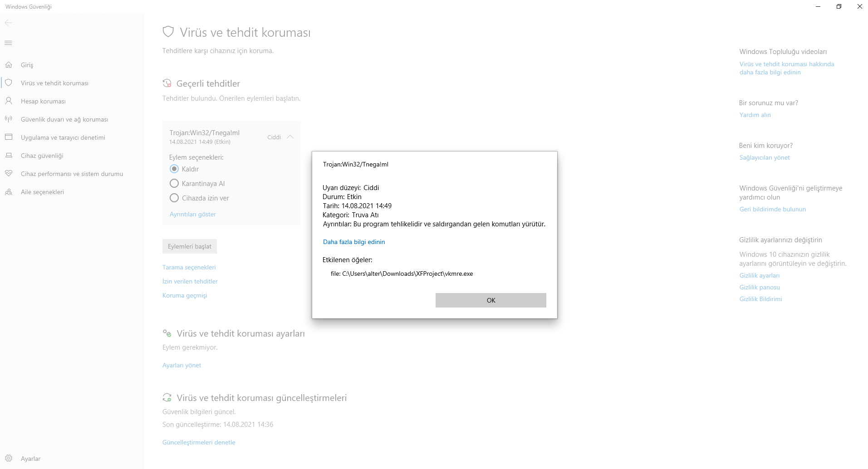
Task: Click the Uyarı düzeyi: Ciddi line
Action: pyautogui.click(x=351, y=188)
